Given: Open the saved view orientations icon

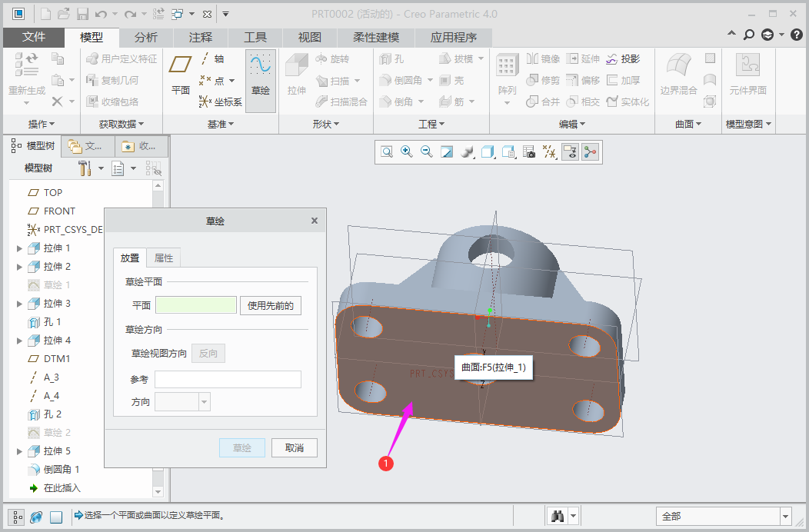Looking at the screenshot, I should point(488,152).
